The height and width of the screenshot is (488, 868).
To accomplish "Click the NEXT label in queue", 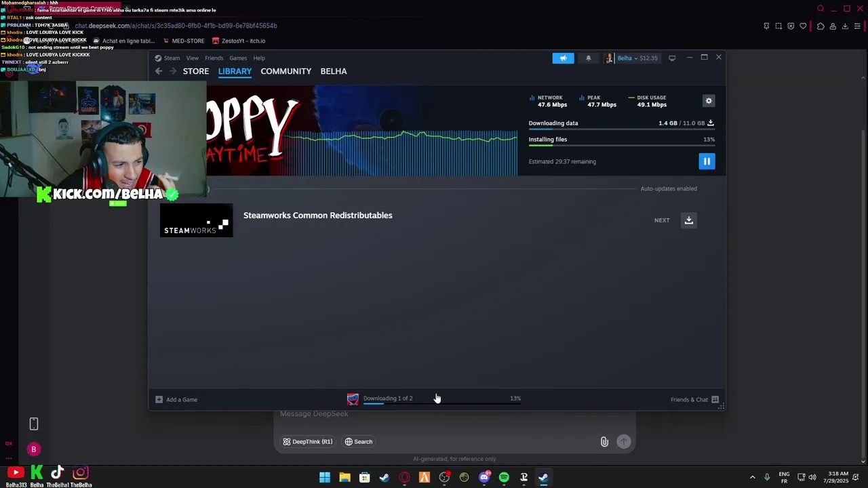I will (x=662, y=220).
